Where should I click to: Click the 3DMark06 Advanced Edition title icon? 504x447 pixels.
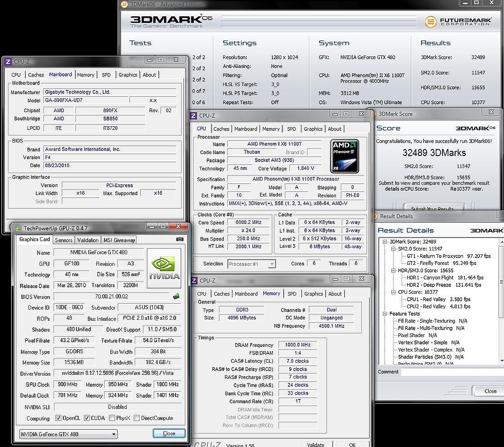point(124,4)
